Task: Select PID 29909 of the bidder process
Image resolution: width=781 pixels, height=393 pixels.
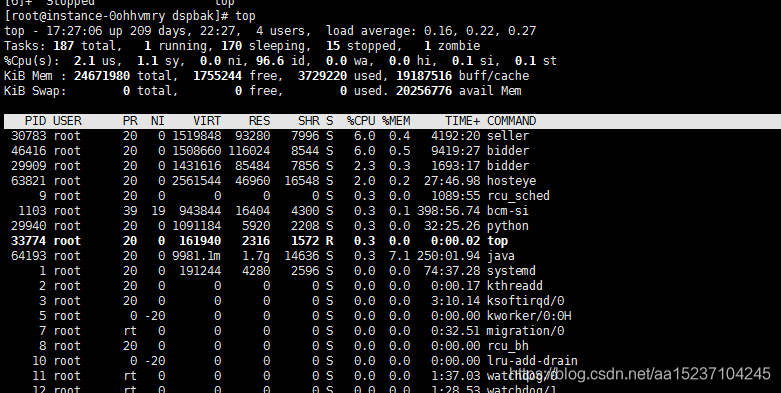Action: click(28, 166)
